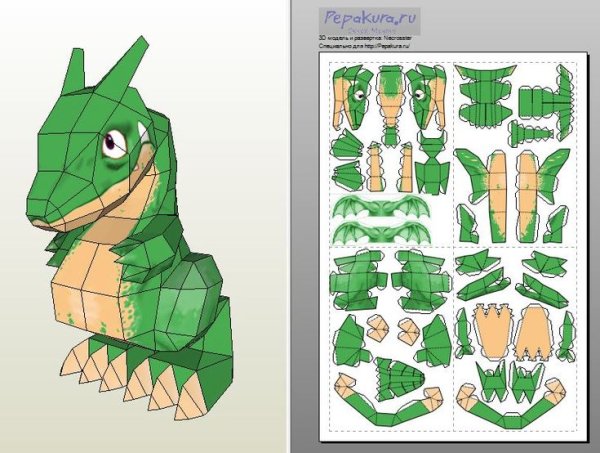The image size is (600, 453).
Task: Select the ribbed half-dome green pattern piece
Action: pos(400,379)
